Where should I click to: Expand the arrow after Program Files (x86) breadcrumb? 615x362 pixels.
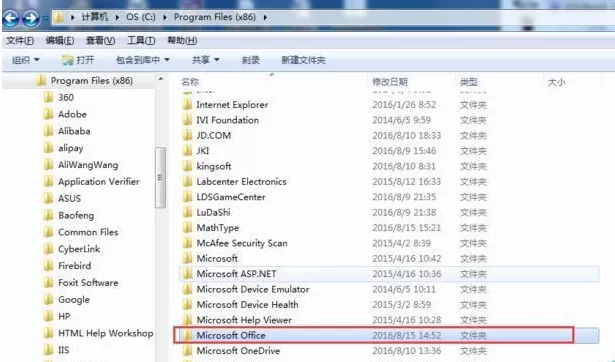(x=266, y=18)
